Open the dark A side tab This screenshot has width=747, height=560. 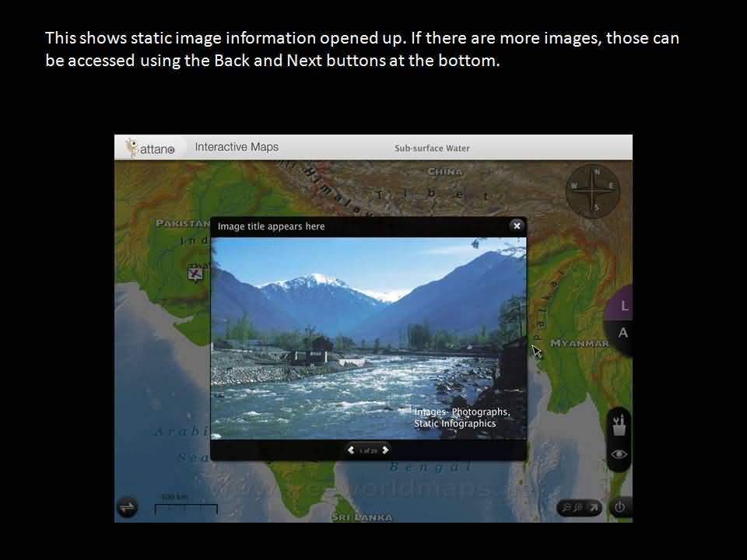pos(622,333)
